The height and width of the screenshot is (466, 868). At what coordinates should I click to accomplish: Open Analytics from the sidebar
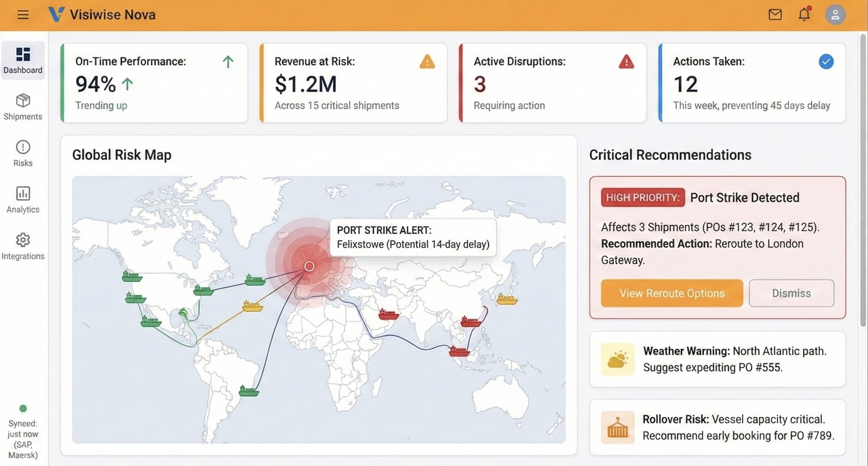(23, 199)
